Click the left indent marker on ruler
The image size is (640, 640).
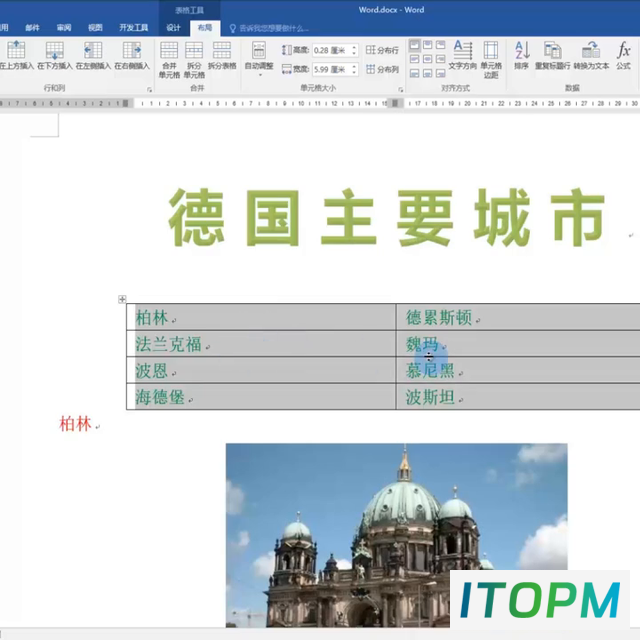[125, 103]
